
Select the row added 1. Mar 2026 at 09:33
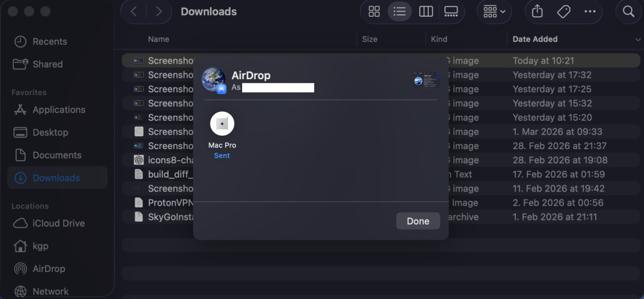(381, 132)
